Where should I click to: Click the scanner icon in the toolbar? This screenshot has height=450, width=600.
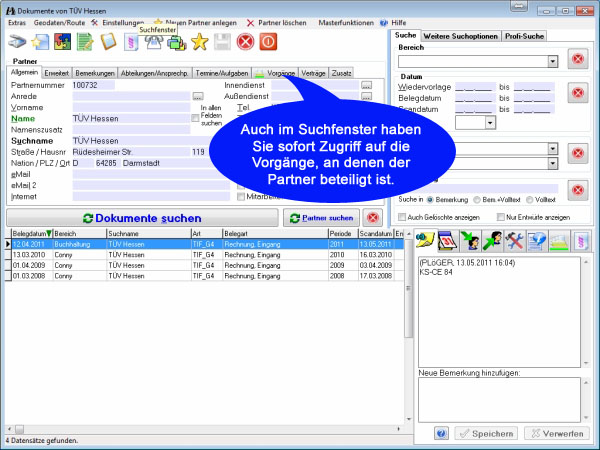pos(18,41)
